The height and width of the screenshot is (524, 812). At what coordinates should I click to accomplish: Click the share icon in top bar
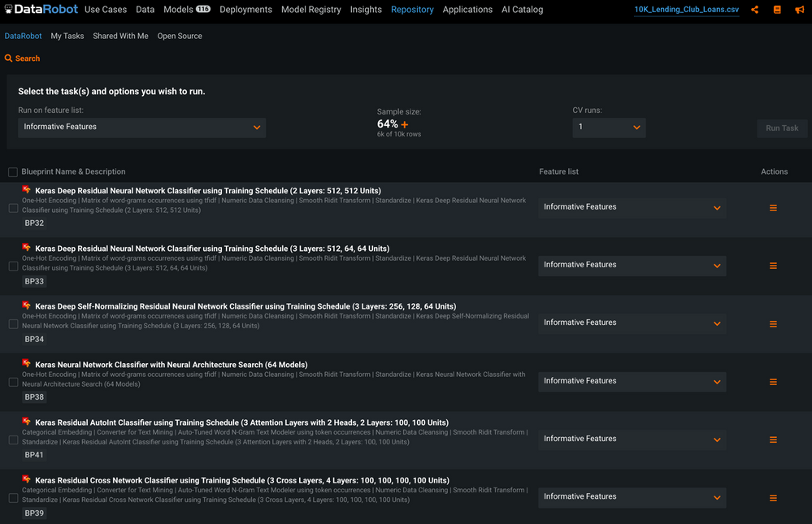pos(755,10)
